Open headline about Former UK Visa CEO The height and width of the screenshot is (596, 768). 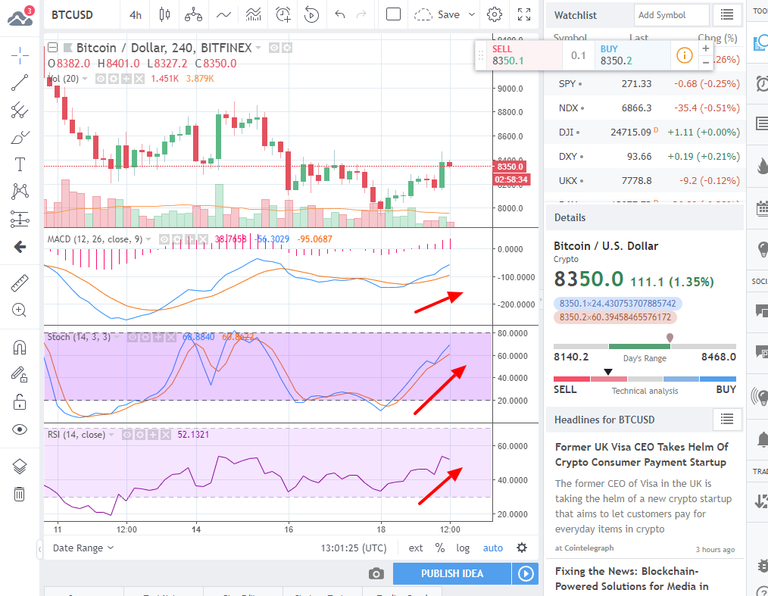[x=641, y=454]
